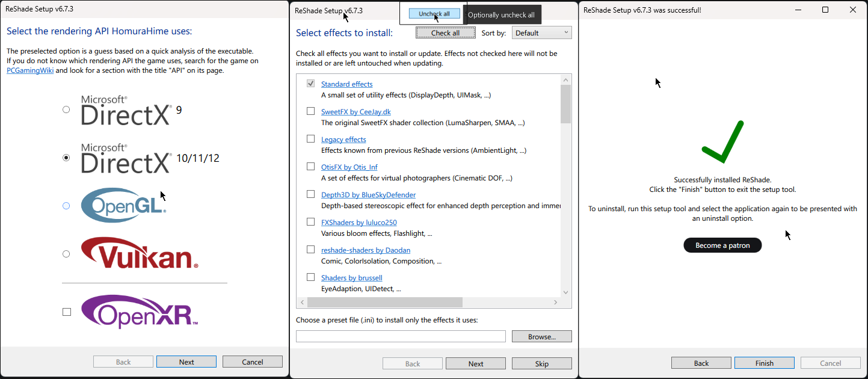Screen dimensions: 868x379
Task: Select the DirectX 9 radio button
Action: [x=66, y=109]
